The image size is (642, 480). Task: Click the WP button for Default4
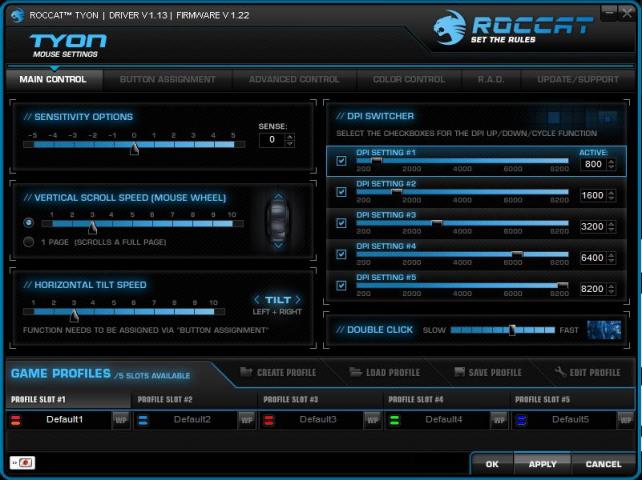coord(498,421)
